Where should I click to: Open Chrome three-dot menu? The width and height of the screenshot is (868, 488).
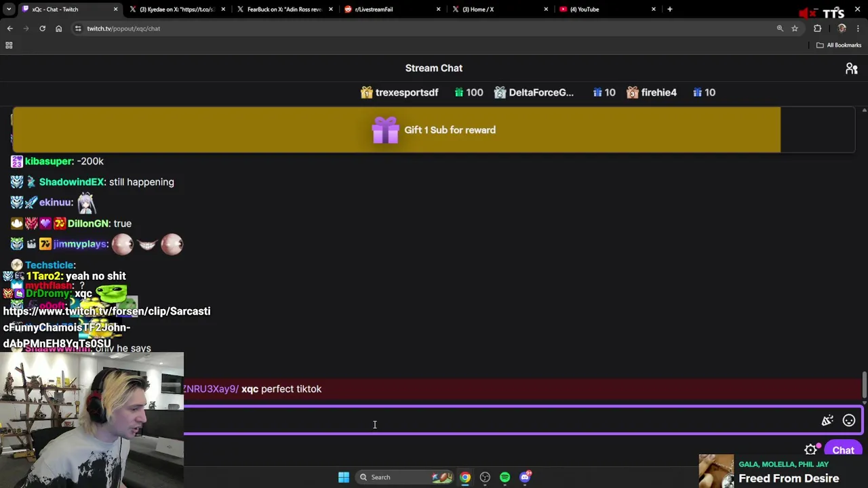tap(858, 28)
